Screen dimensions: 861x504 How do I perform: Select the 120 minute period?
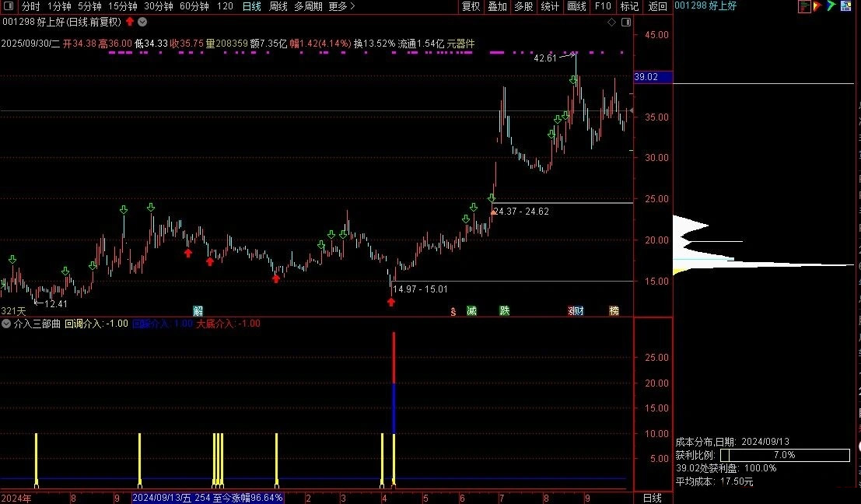225,6
